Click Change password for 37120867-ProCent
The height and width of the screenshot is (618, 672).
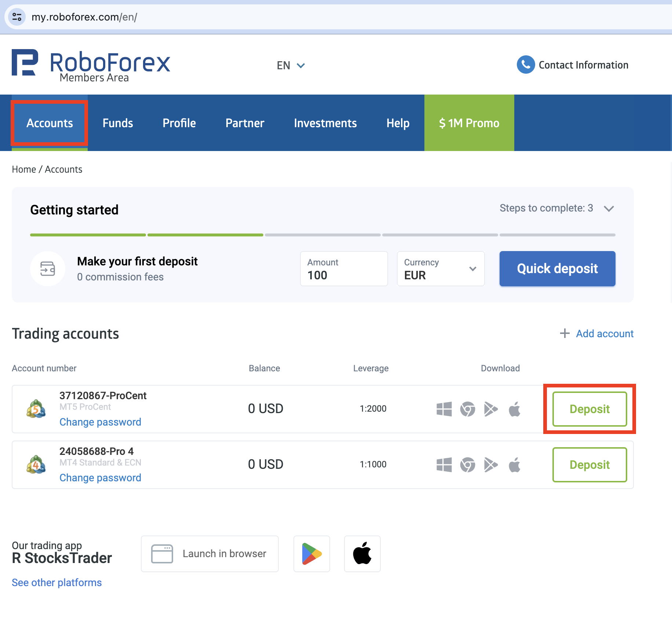(x=100, y=422)
